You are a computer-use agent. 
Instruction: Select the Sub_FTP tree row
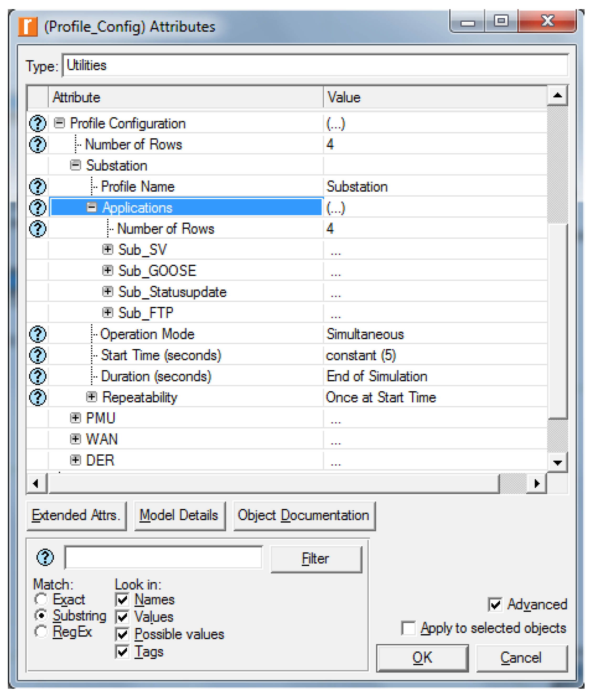click(145, 313)
